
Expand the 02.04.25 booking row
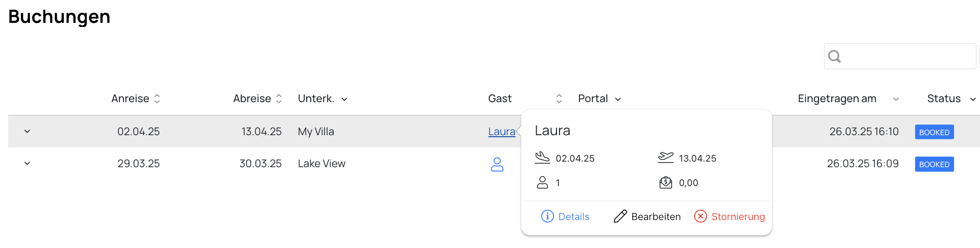pyautogui.click(x=27, y=132)
